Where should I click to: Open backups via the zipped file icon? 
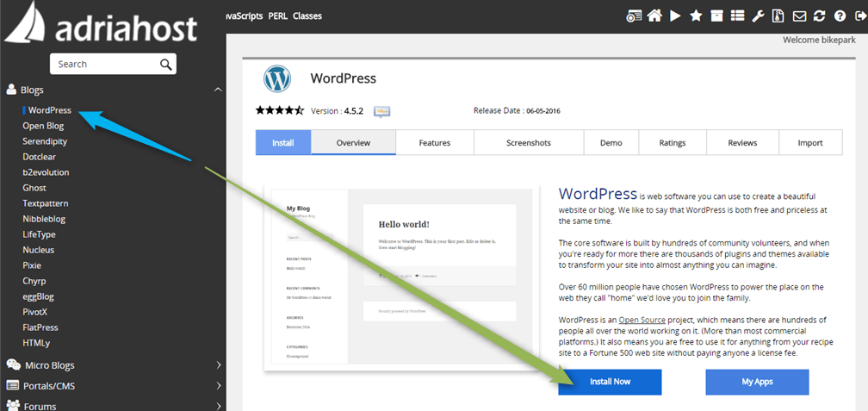[x=778, y=16]
